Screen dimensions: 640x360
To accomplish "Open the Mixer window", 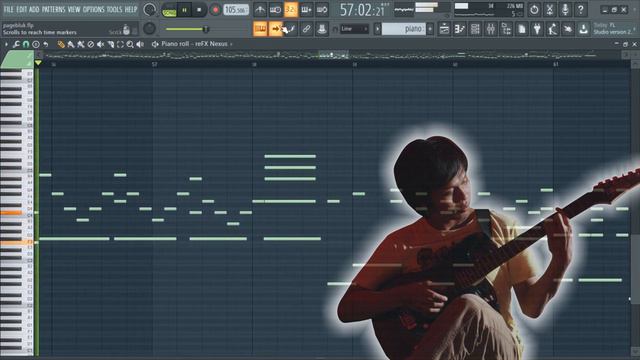I will tap(491, 29).
